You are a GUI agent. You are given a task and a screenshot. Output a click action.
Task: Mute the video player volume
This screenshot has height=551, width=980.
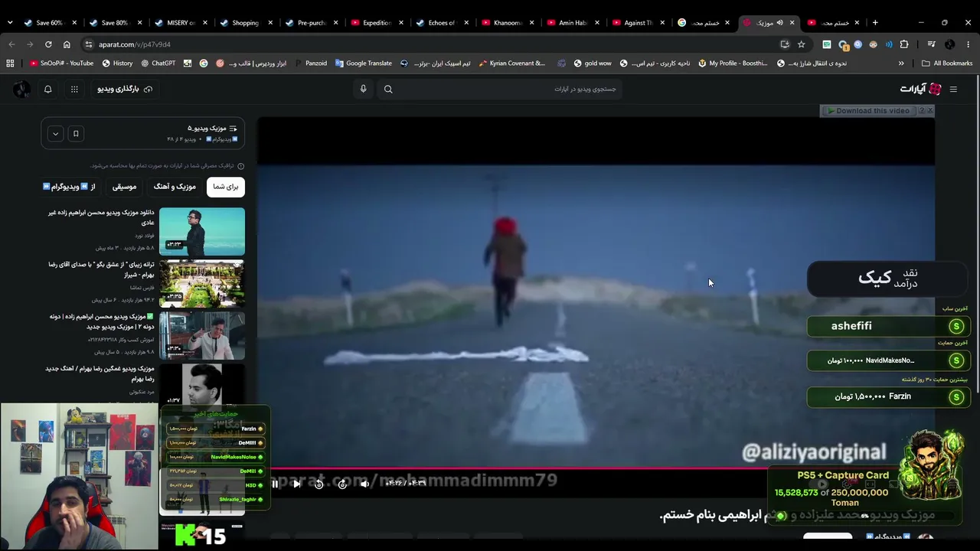pyautogui.click(x=364, y=484)
